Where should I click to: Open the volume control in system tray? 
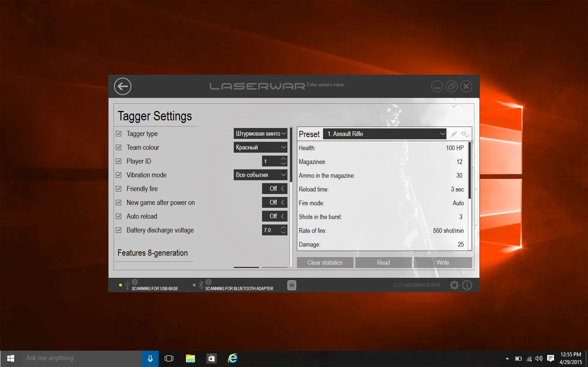pos(539,358)
